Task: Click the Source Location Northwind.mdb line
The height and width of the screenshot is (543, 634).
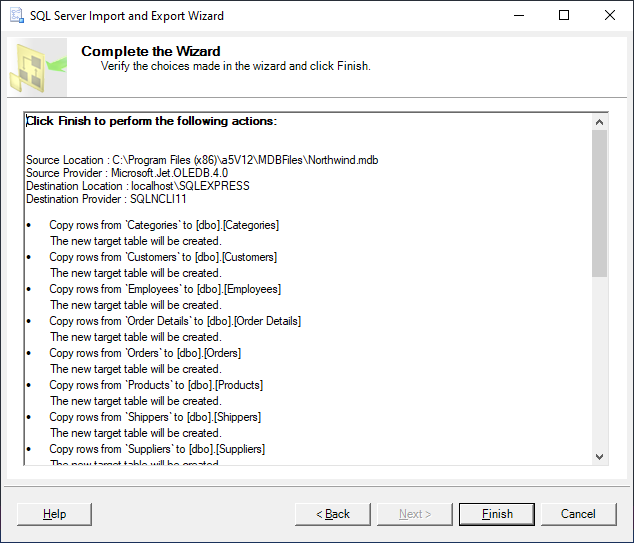Action: (x=202, y=160)
